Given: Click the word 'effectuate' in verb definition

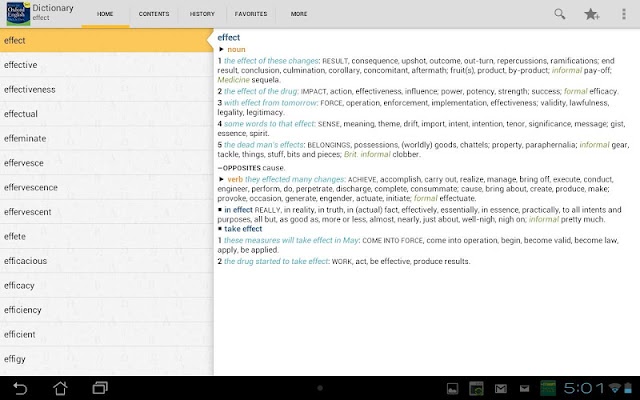Looking at the screenshot, I should 458,198.
